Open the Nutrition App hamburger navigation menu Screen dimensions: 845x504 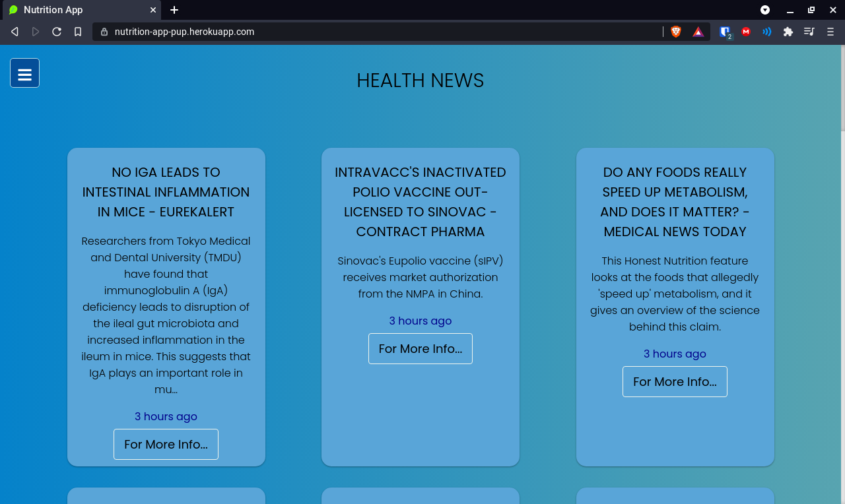24,73
